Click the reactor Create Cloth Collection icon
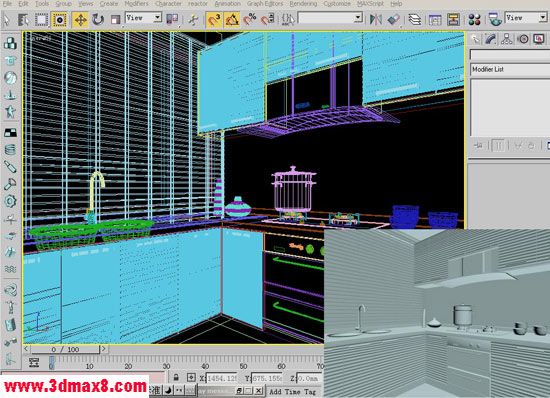The height and width of the screenshot is (398, 550). 10,60
